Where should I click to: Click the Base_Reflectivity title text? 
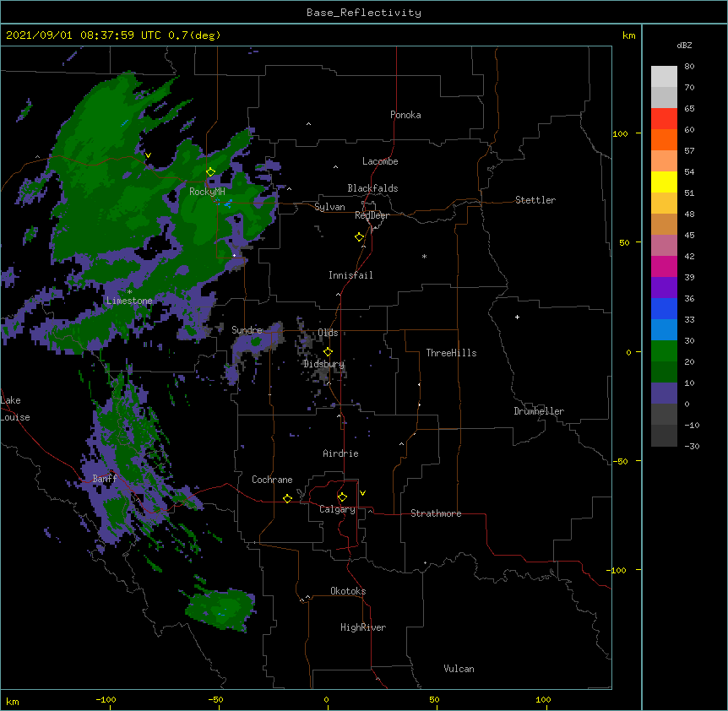pyautogui.click(x=364, y=13)
